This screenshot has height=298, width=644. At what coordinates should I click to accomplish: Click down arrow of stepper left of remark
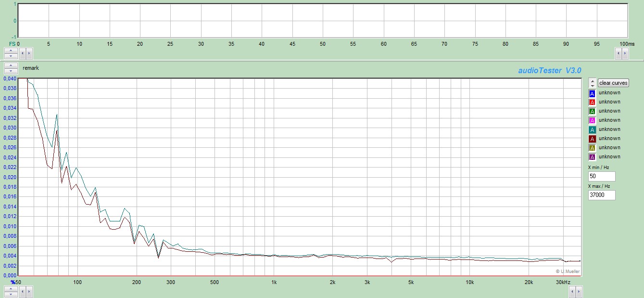coord(11,71)
